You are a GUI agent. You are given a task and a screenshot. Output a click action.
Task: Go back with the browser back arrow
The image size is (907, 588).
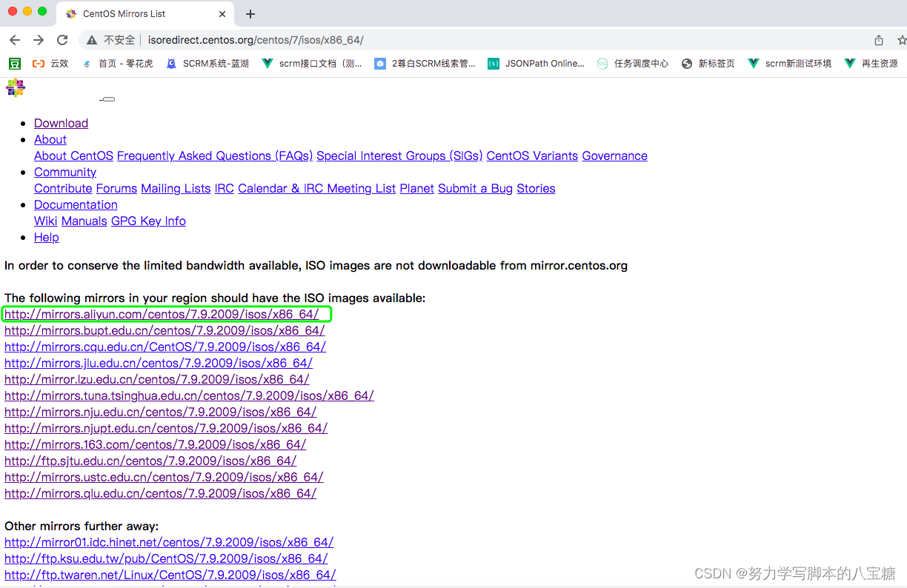click(x=15, y=40)
